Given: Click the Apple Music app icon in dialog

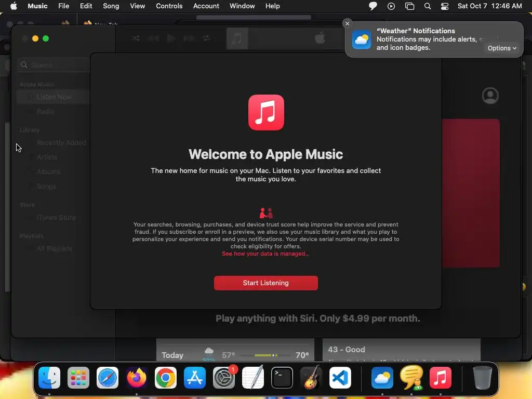Looking at the screenshot, I should (266, 112).
